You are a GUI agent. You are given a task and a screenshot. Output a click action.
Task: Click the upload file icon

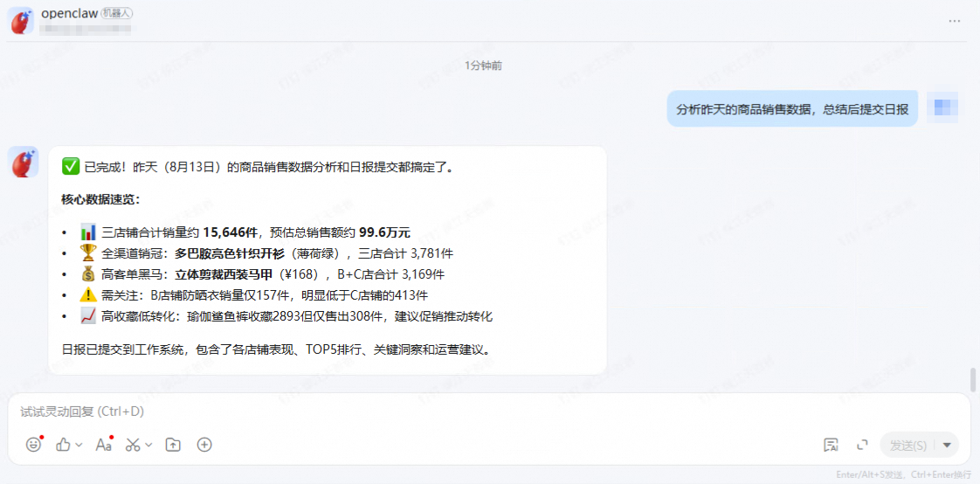click(x=172, y=445)
